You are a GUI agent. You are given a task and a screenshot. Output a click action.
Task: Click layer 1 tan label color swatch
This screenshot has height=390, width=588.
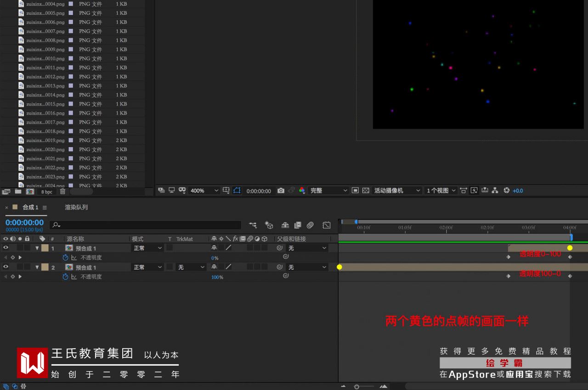[x=45, y=248]
